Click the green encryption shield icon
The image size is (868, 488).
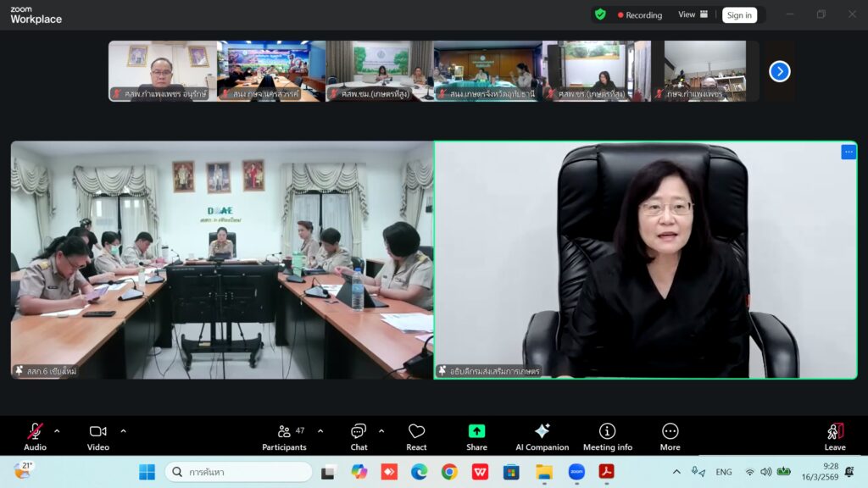(600, 14)
